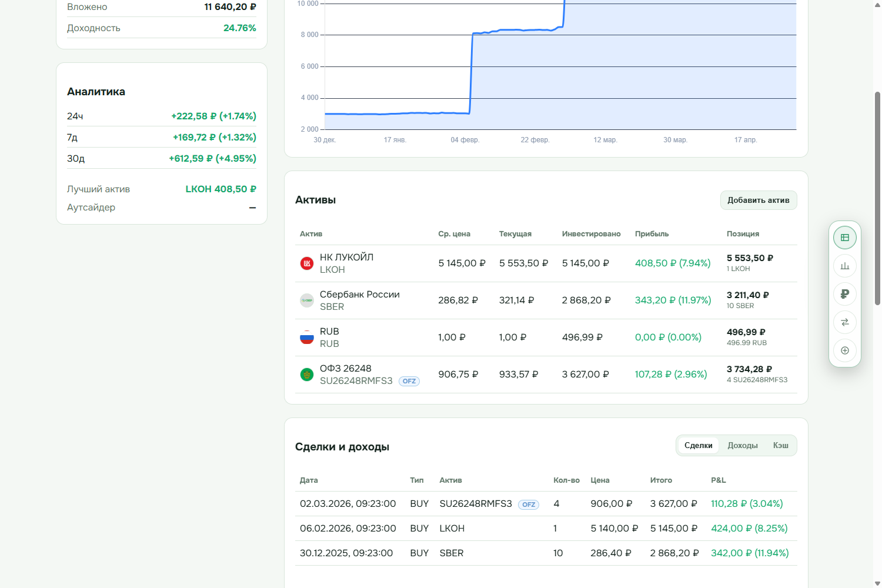882x588 pixels.
Task: Click P&L value 342,00 ₽ (11.94%)
Action: (x=750, y=553)
